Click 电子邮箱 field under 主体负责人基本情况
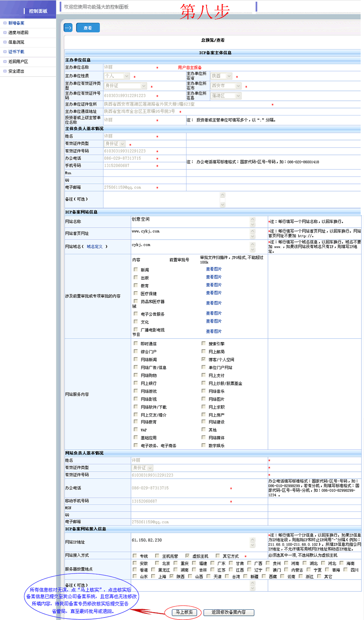 coord(129,187)
